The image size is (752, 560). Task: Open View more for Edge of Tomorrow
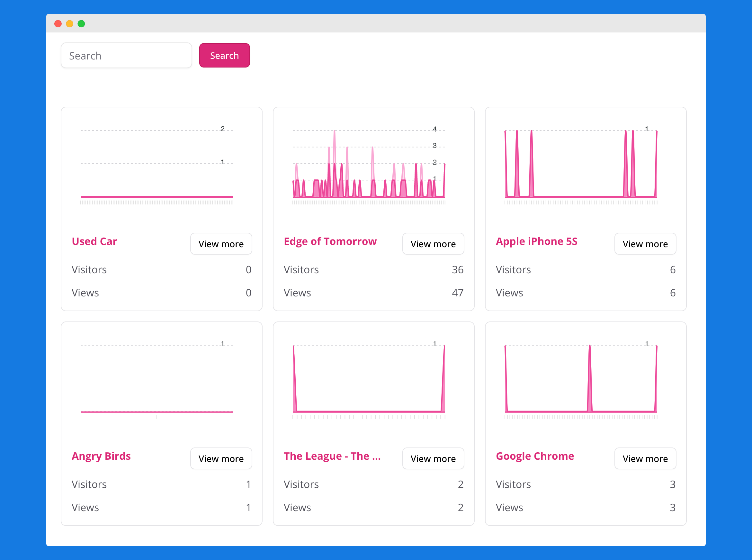pos(433,244)
